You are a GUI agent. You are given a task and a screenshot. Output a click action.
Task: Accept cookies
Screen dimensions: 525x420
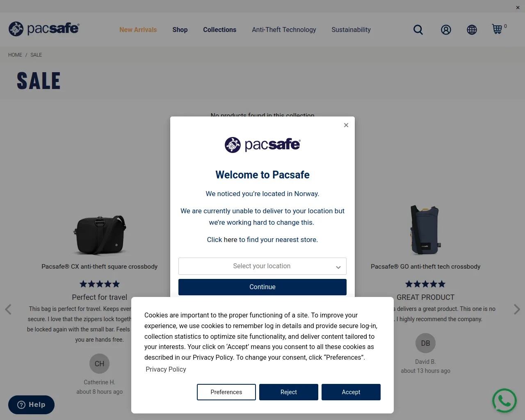point(351,392)
